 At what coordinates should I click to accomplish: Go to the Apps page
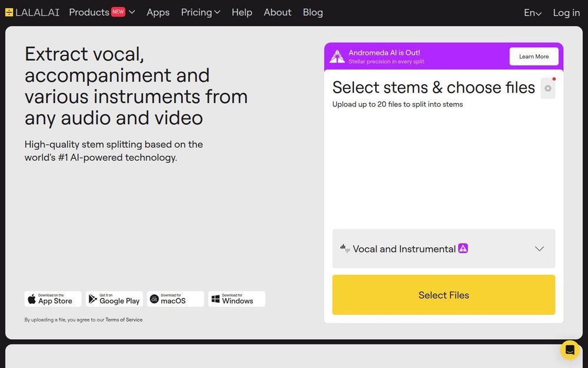[x=158, y=12]
